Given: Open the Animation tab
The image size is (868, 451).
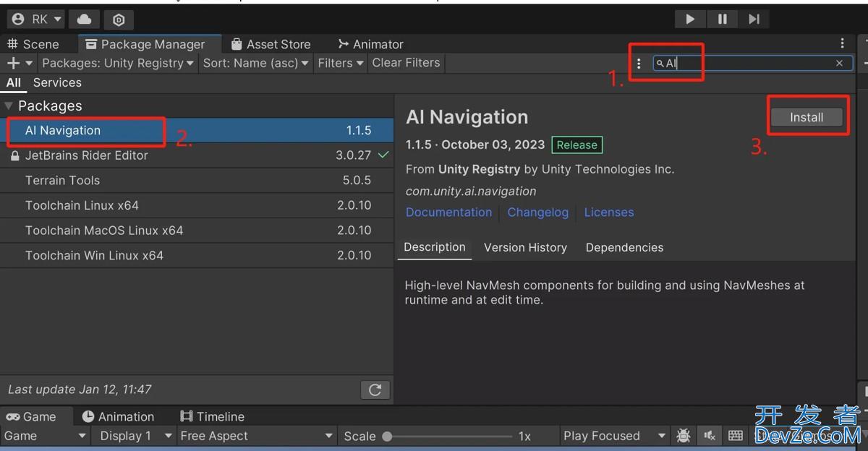Looking at the screenshot, I should [118, 417].
